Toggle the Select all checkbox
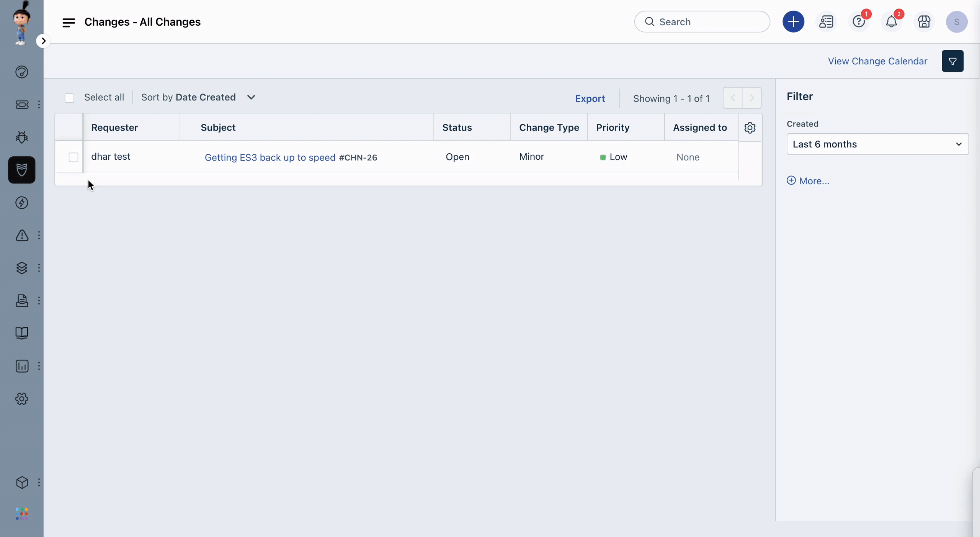This screenshot has height=537, width=980. tap(69, 97)
